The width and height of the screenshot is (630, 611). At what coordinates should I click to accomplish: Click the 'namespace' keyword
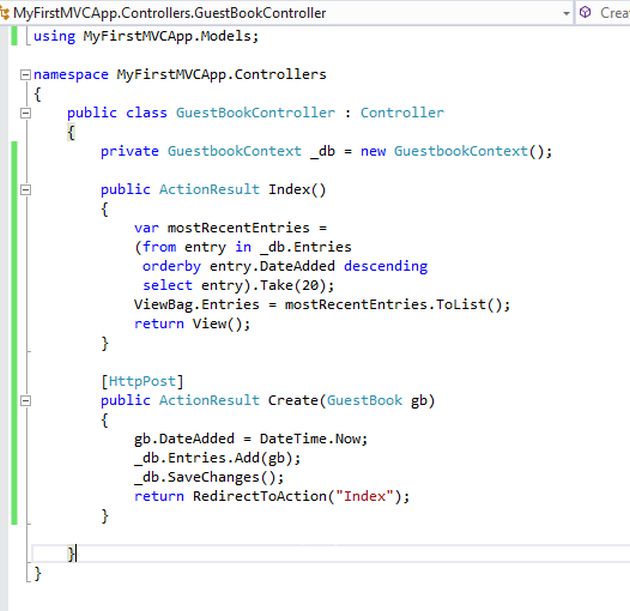coord(71,75)
